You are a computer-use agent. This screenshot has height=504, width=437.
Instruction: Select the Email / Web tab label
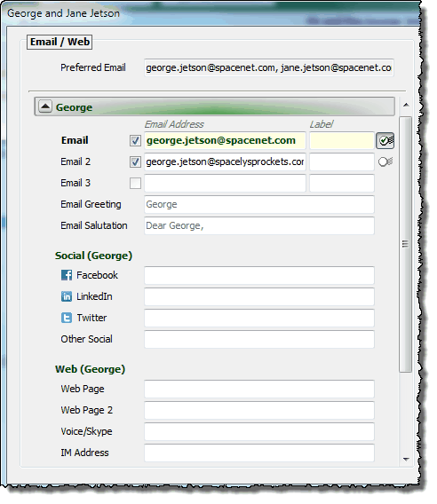coord(60,42)
